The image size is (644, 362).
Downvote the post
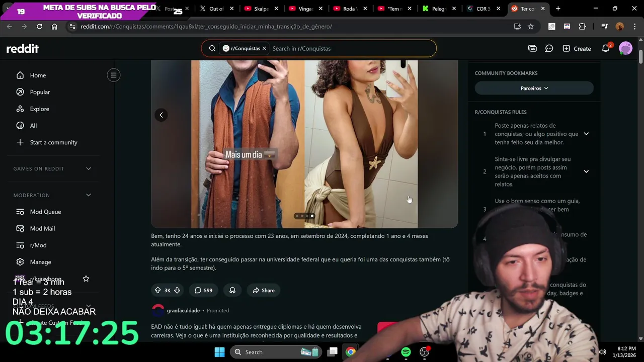[x=177, y=290]
